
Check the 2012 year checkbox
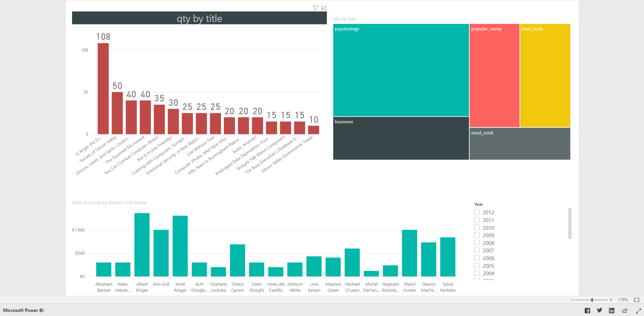tap(477, 212)
